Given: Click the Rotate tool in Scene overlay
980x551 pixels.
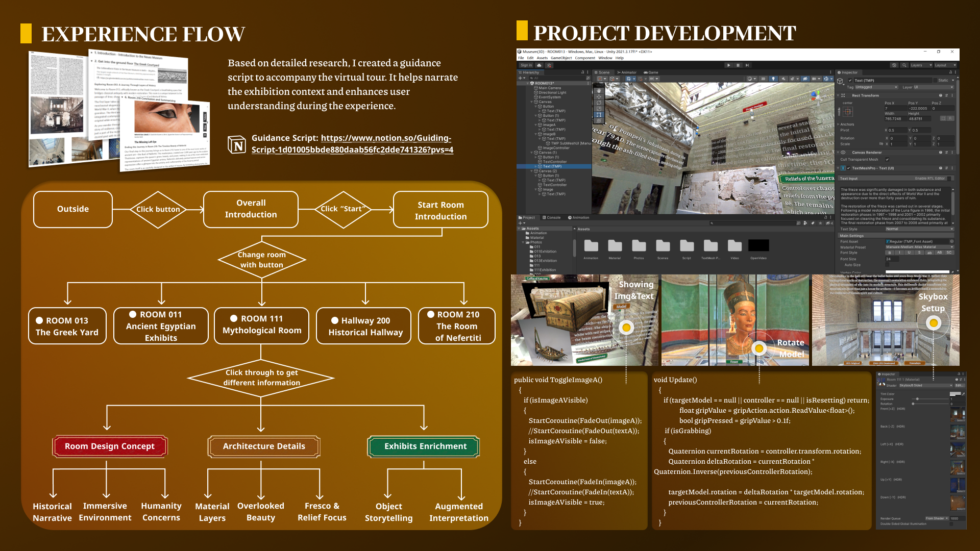Looking at the screenshot, I should pos(599,103).
